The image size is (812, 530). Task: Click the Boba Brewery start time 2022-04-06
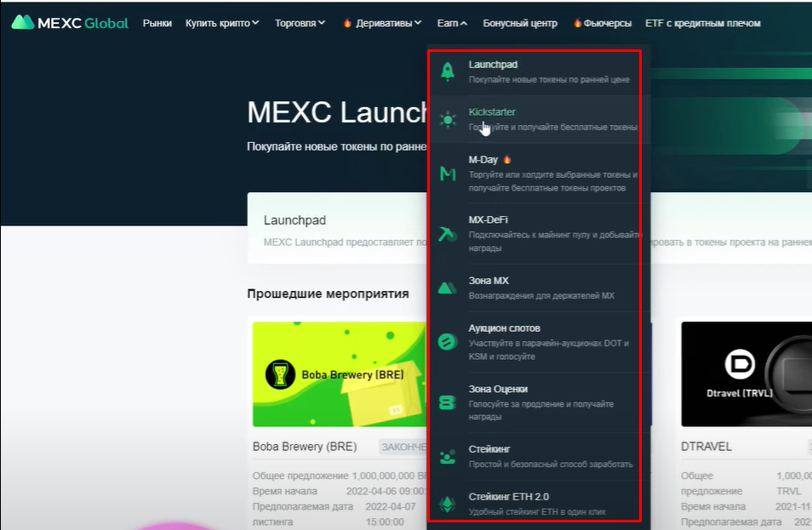pyautogui.click(x=386, y=491)
